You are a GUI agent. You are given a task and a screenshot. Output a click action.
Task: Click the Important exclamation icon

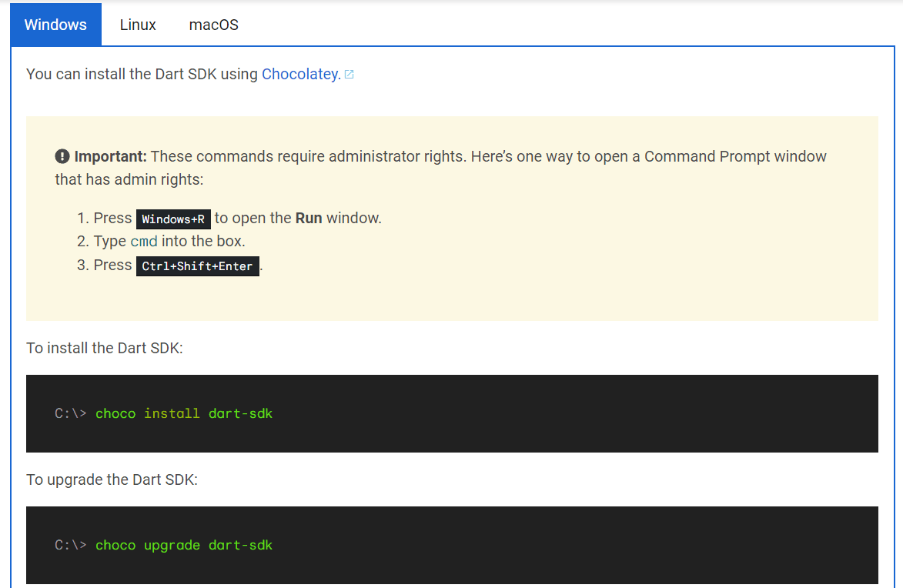(62, 156)
